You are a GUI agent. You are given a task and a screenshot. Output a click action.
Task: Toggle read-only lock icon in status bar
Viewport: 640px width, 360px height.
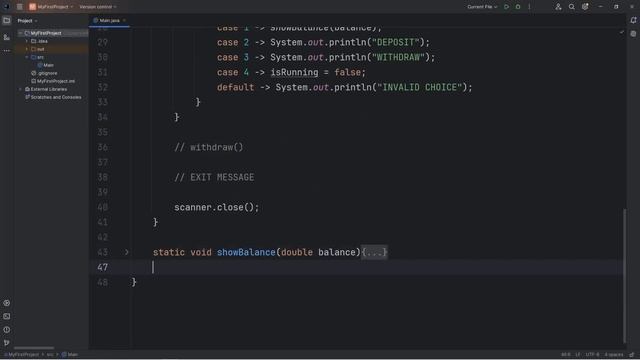coord(632,355)
